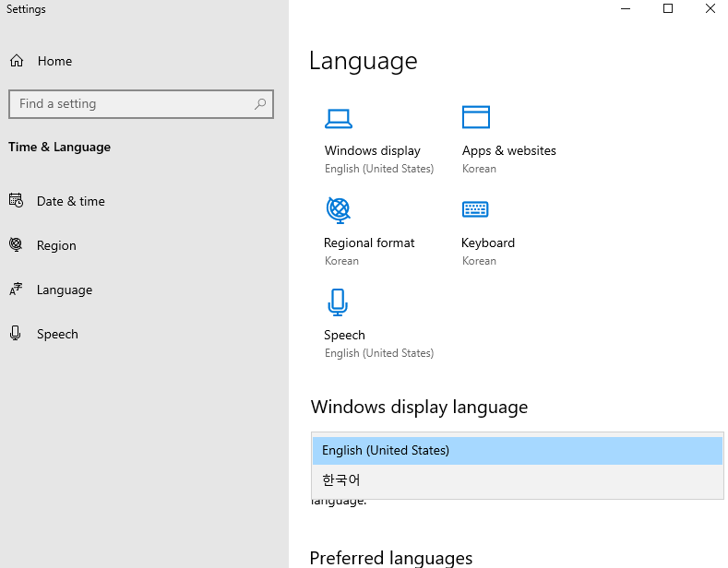Select 한국어 display language option
The height and width of the screenshot is (568, 728).
click(518, 479)
